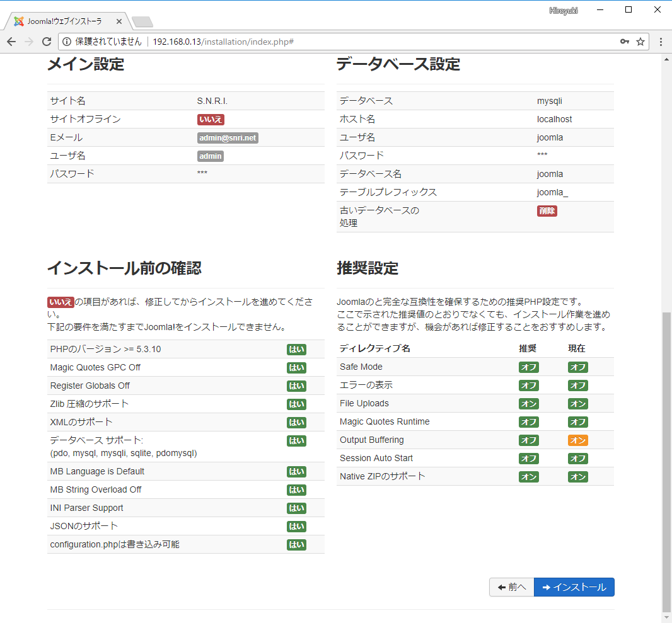Bookmark this page with the star icon
672x623 pixels.
[x=640, y=42]
